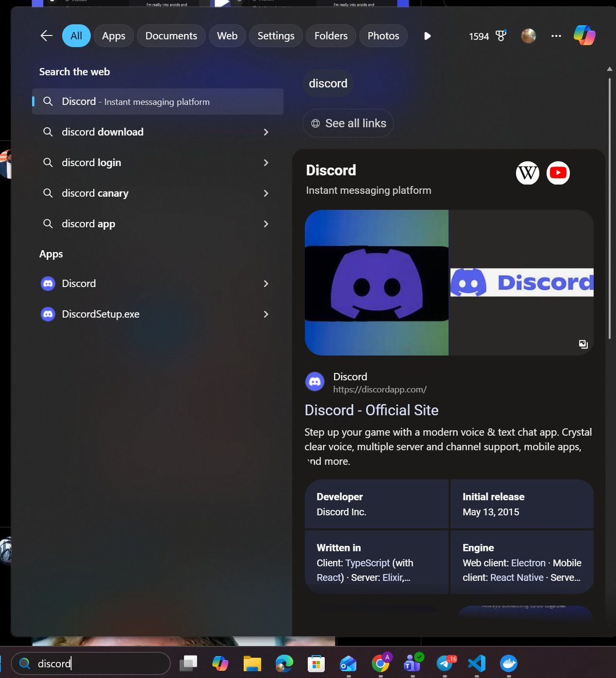Follow the TypeScript link
The height and width of the screenshot is (678, 616).
(368, 563)
